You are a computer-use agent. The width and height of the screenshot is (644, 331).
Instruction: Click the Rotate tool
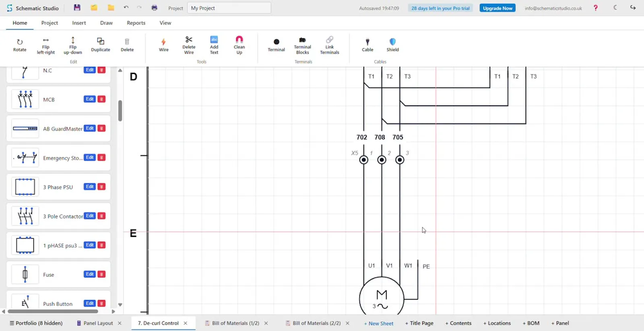point(20,45)
